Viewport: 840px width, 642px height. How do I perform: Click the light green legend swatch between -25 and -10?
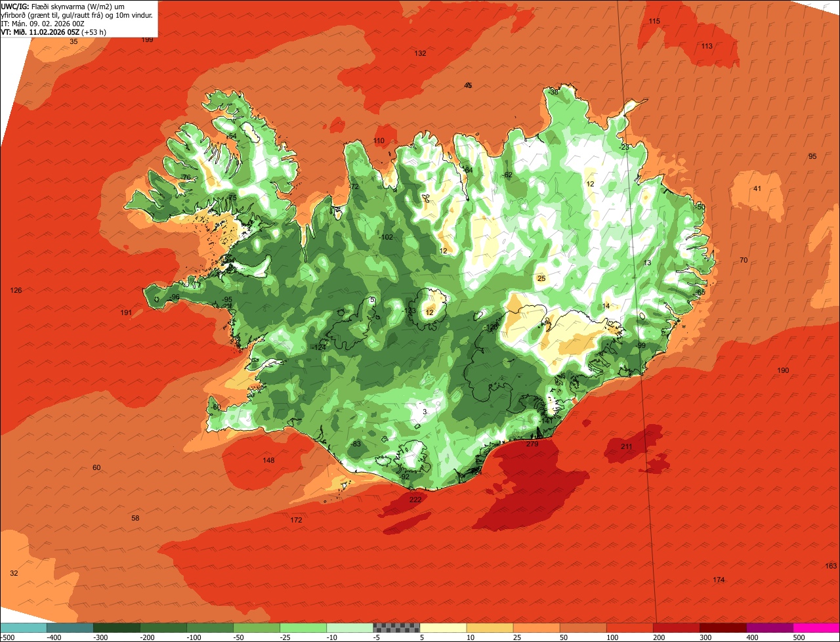[303, 628]
